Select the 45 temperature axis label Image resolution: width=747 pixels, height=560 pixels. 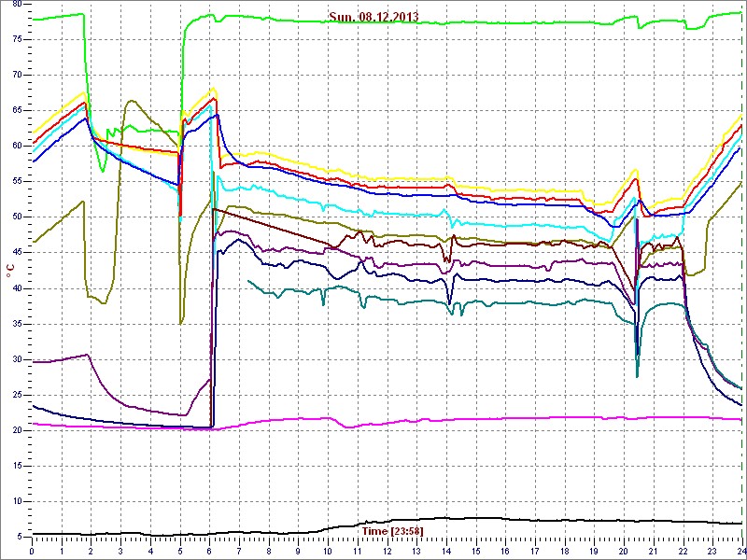(x=16, y=253)
